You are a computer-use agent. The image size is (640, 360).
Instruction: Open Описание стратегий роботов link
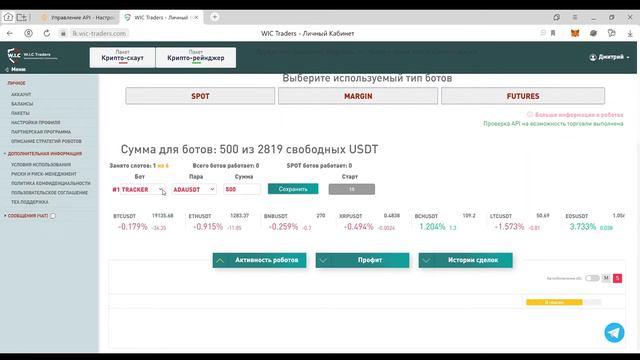click(x=47, y=141)
